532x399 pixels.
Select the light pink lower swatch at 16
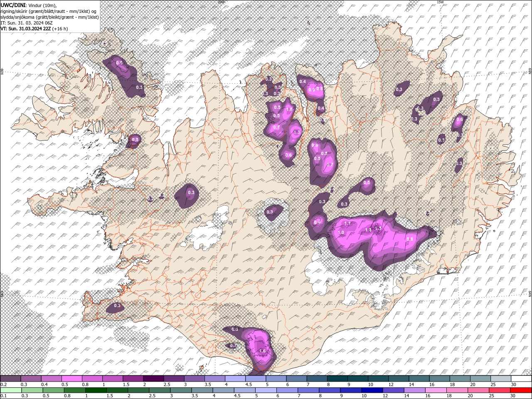tap(436, 390)
